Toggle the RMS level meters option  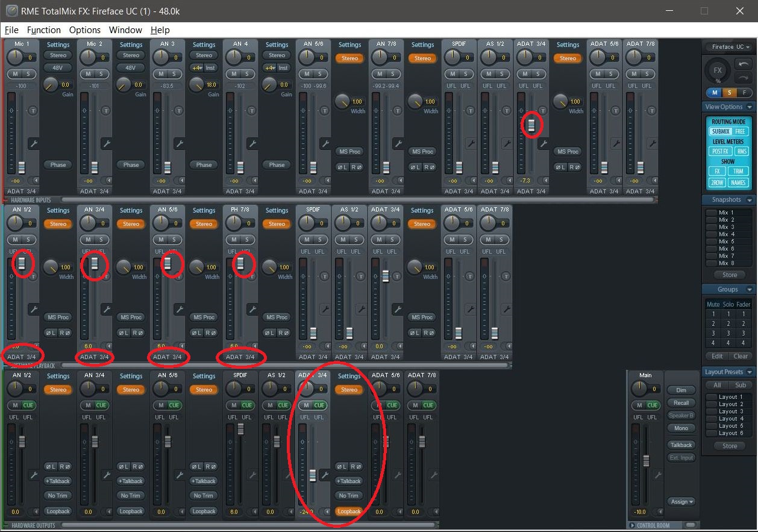pyautogui.click(x=742, y=151)
